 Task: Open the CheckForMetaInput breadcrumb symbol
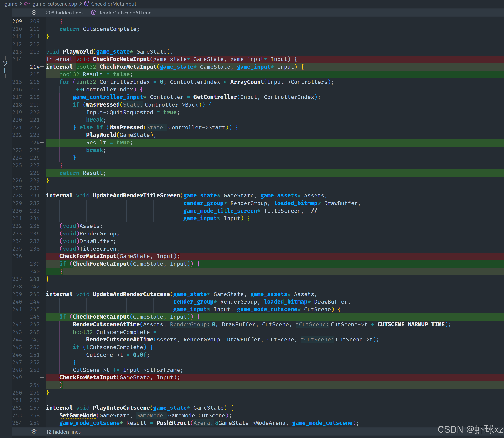pos(113,4)
